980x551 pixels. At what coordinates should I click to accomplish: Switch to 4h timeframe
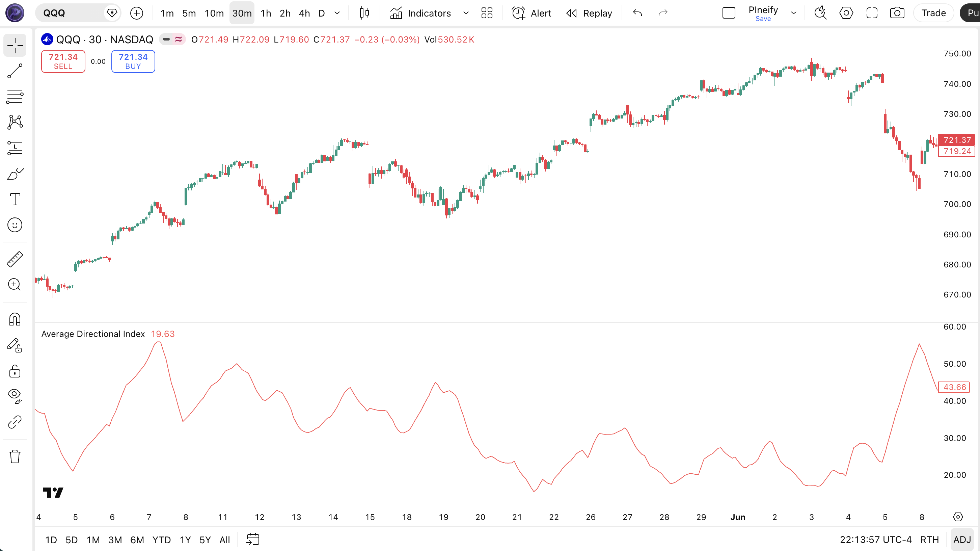click(x=304, y=13)
